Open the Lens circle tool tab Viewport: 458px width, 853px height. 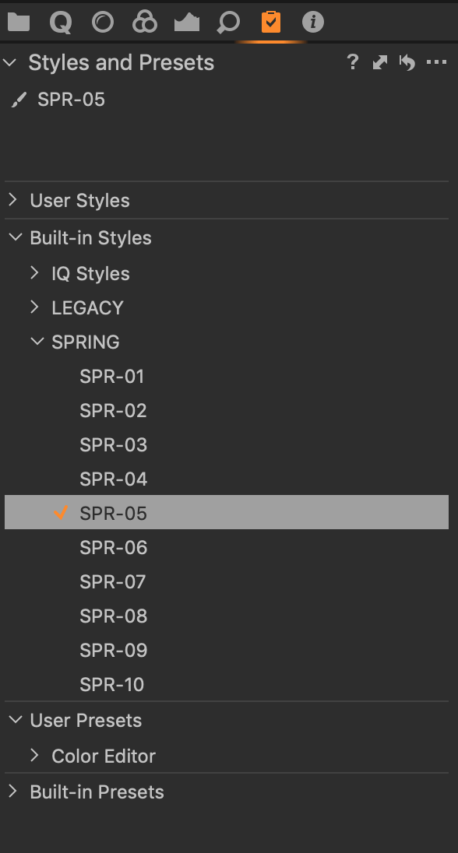(103, 22)
